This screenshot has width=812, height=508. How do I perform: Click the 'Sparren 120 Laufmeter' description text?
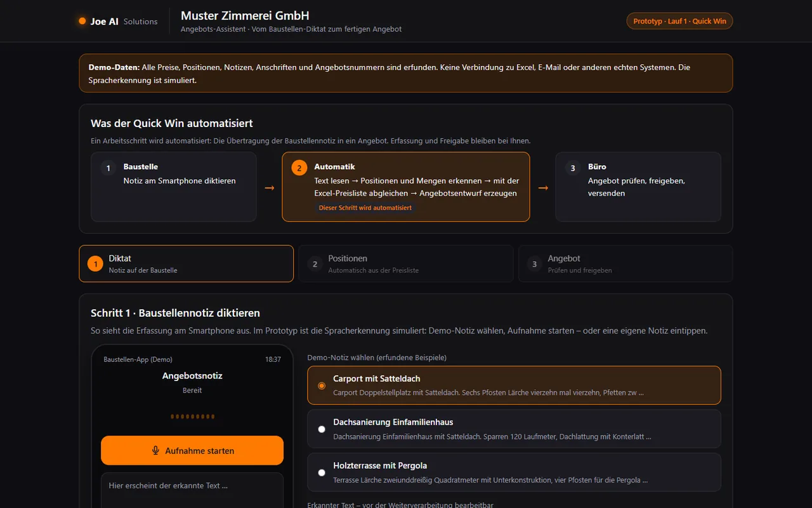[x=492, y=436]
